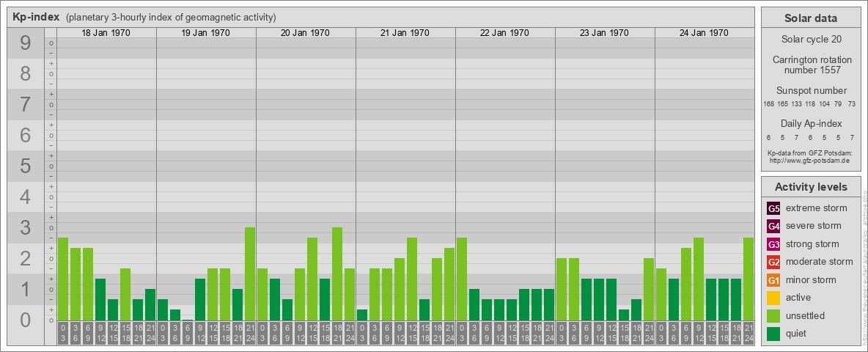
Task: Click the G5 extreme storm badge
Action: coord(773,208)
